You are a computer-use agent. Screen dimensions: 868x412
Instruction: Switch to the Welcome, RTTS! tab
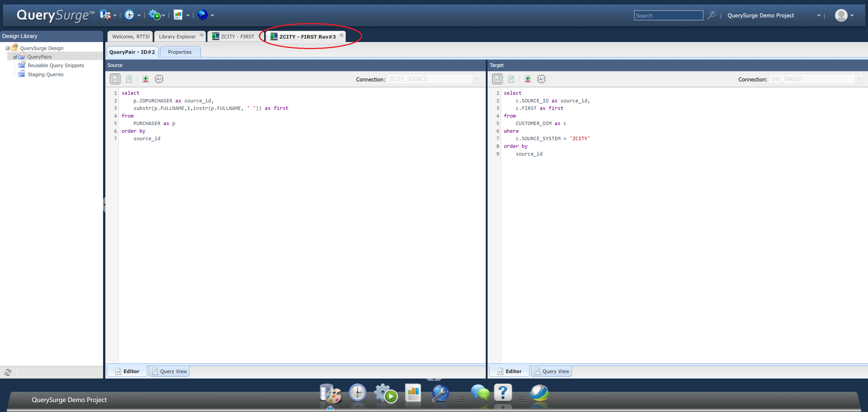pyautogui.click(x=131, y=36)
